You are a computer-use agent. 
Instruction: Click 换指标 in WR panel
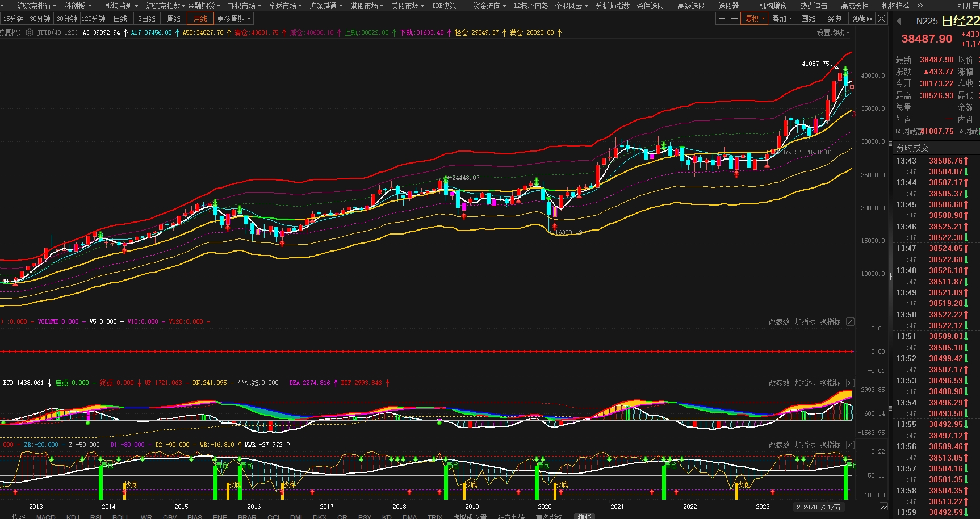[830, 445]
